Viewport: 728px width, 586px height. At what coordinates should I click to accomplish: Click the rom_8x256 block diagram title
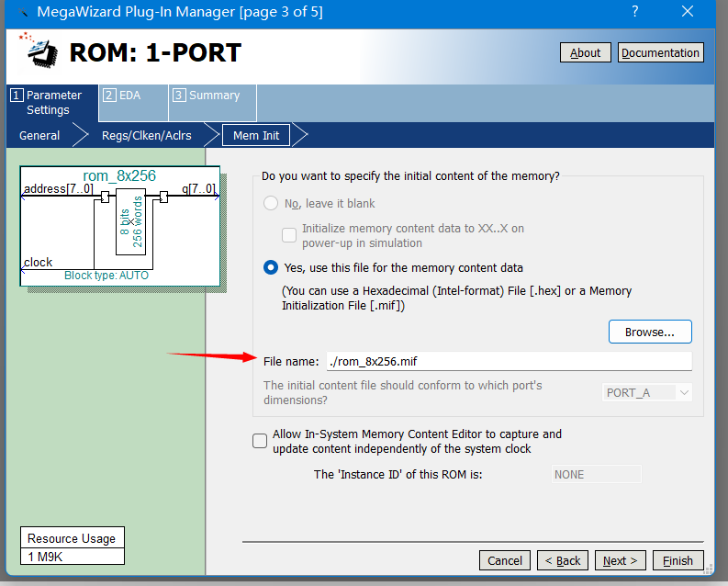(x=119, y=176)
